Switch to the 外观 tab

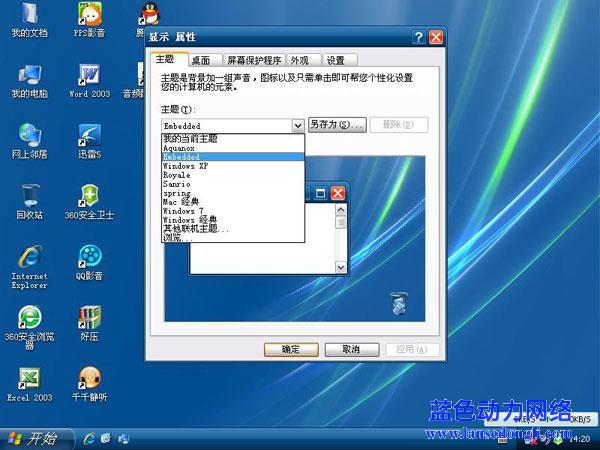pos(303,60)
